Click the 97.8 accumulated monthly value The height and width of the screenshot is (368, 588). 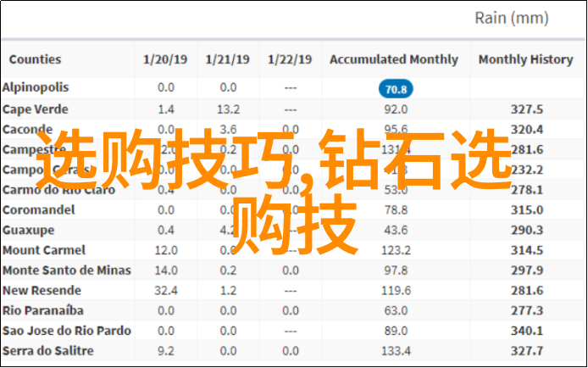(396, 270)
